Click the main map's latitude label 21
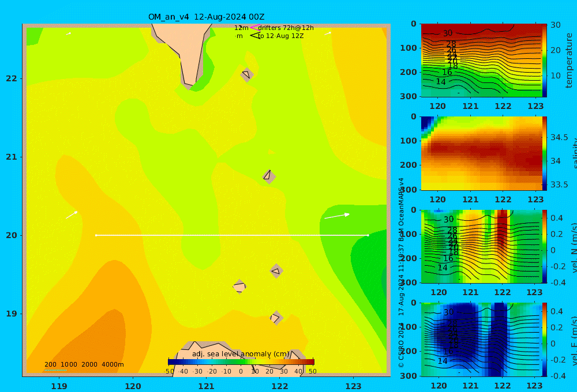Viewport: 577px width, 392px height. 12,157
